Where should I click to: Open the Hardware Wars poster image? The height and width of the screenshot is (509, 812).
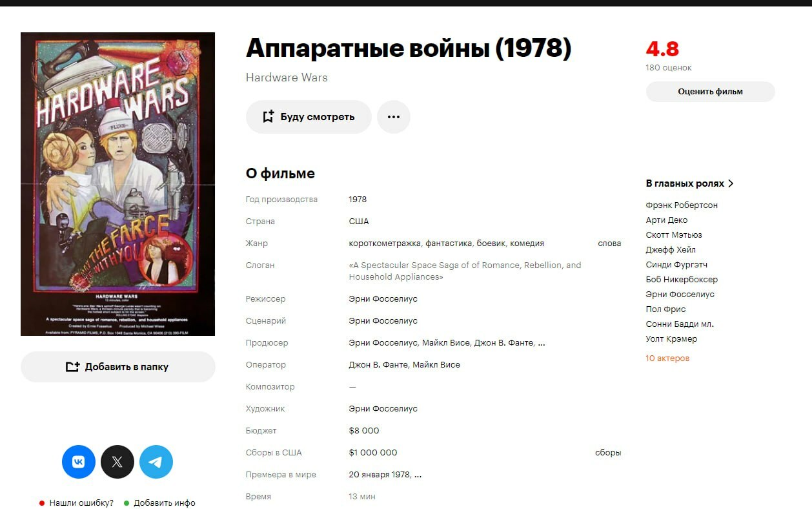[117, 184]
